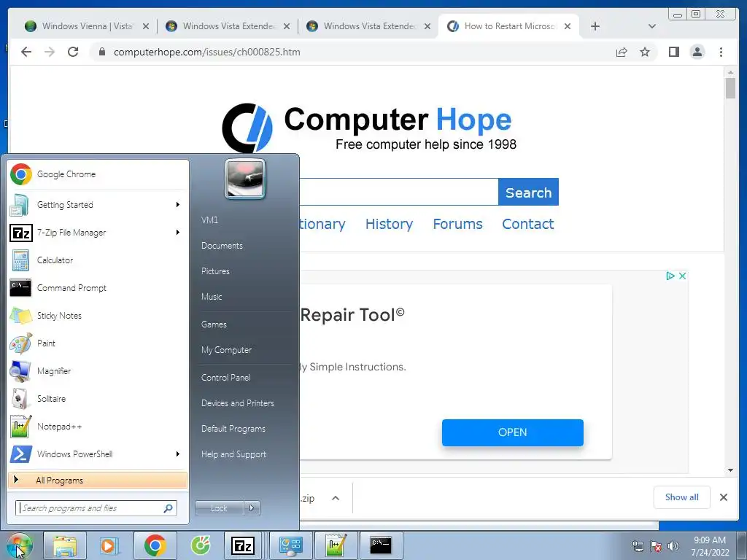Open Google Chrome from Start menu

[98, 174]
